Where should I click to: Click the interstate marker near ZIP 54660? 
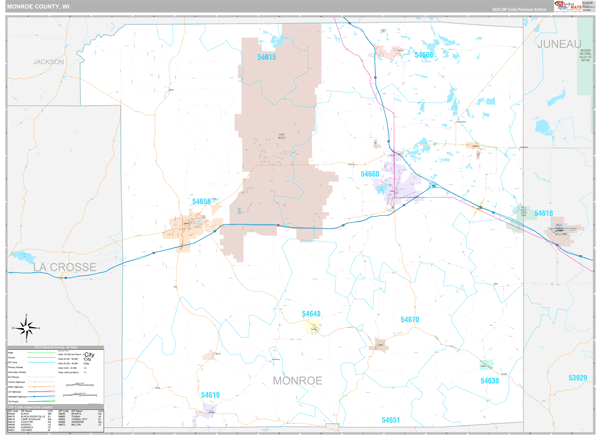point(432,185)
